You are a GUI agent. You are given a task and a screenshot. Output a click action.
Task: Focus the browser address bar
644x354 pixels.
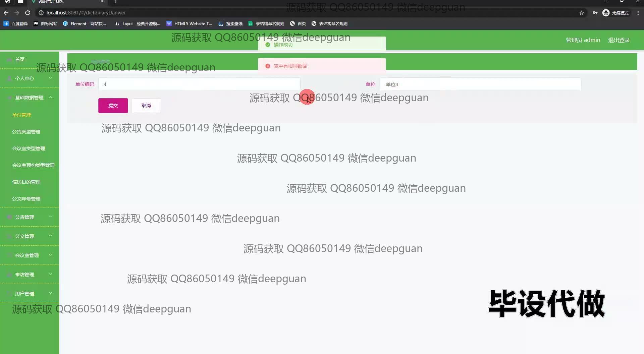(x=309, y=13)
